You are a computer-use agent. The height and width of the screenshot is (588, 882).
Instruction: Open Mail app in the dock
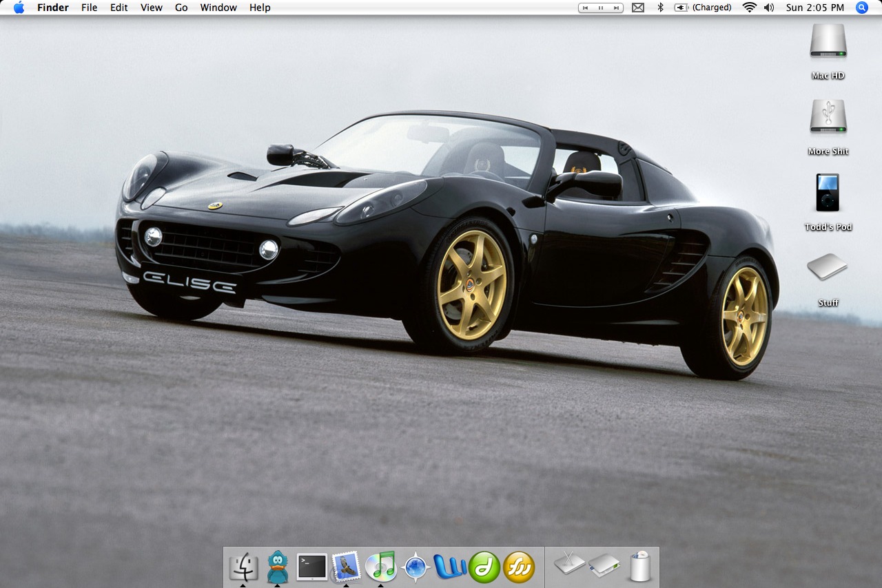tap(347, 567)
